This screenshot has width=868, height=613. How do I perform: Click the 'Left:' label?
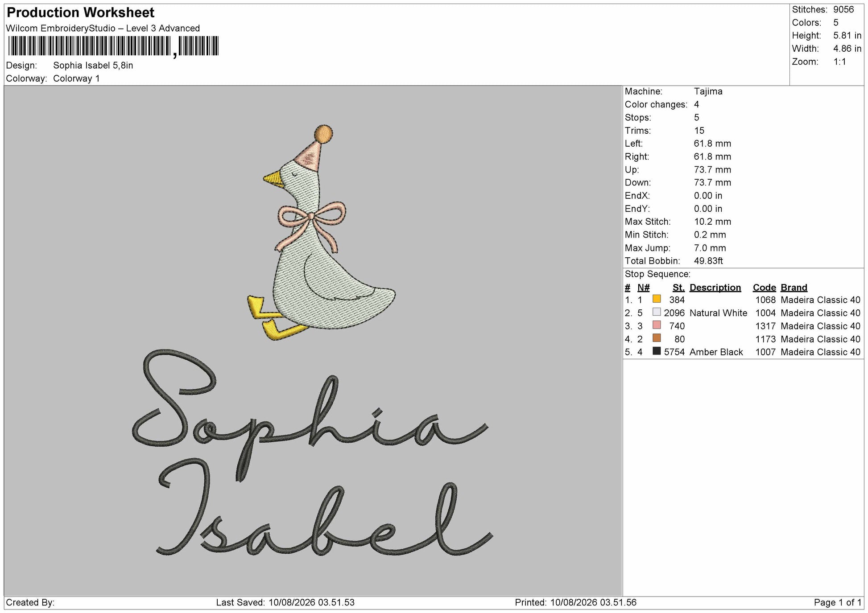click(634, 144)
